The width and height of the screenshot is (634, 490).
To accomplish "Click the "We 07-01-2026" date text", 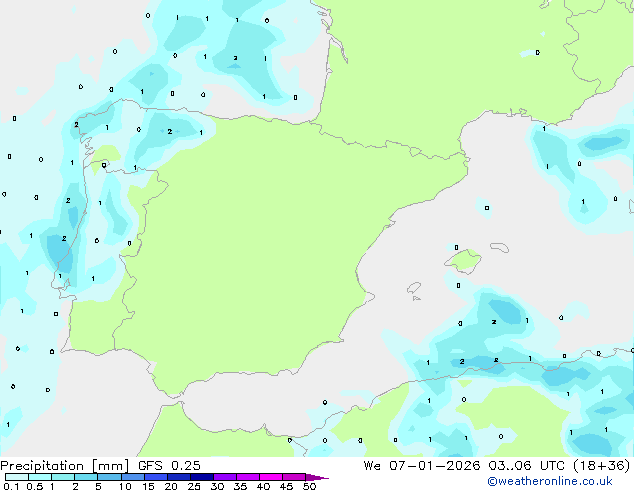I will click(422, 466).
